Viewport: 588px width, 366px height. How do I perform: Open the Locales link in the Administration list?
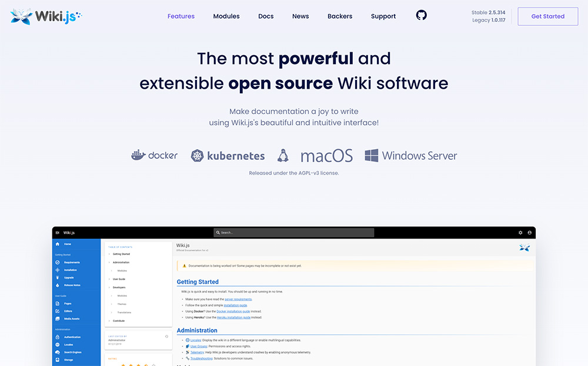196,340
